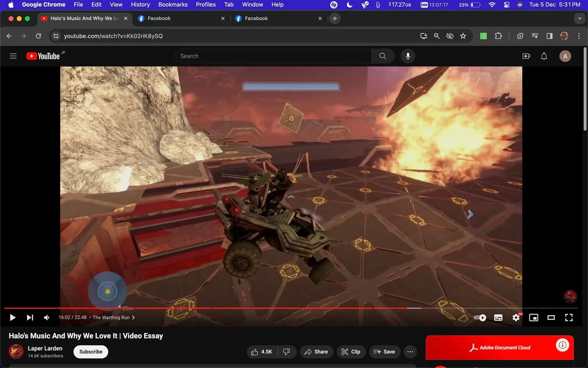Image resolution: width=588 pixels, height=368 pixels.
Task: Show the battery status menu
Action: pos(470,5)
